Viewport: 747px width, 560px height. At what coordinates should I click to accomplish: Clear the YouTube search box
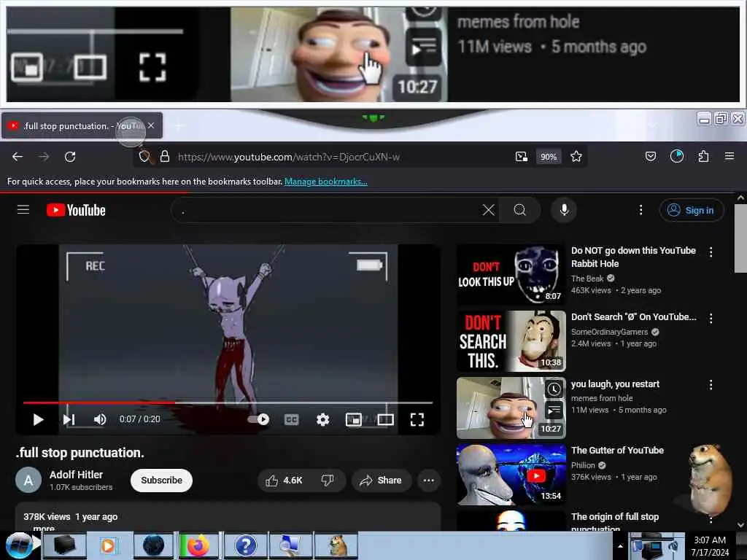[488, 210]
